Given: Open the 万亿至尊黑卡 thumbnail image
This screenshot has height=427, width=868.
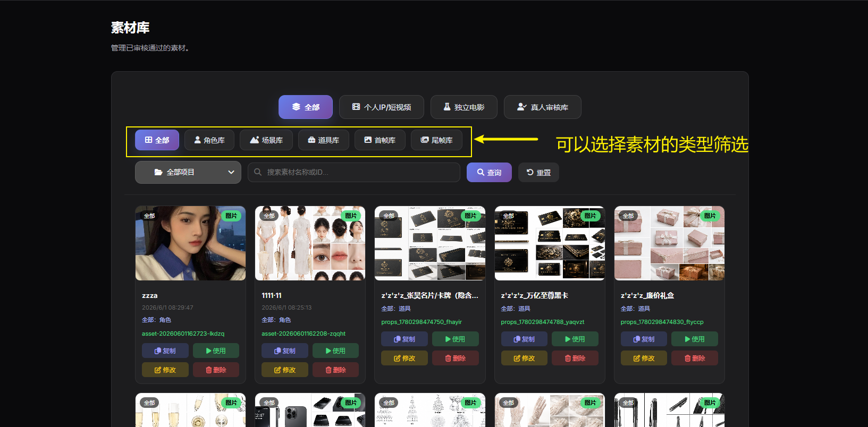Looking at the screenshot, I should click(x=550, y=243).
